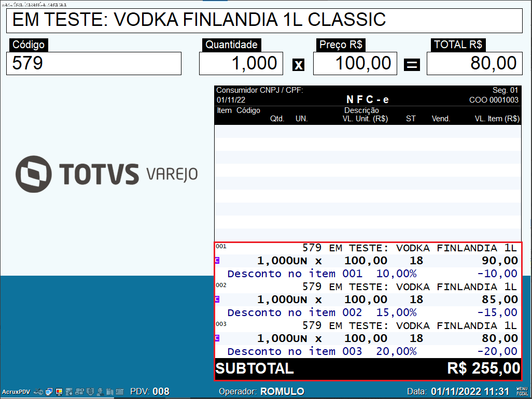Click PDV: 008 in status bar
Viewport: 532px width, 399px height.
[x=150, y=392]
